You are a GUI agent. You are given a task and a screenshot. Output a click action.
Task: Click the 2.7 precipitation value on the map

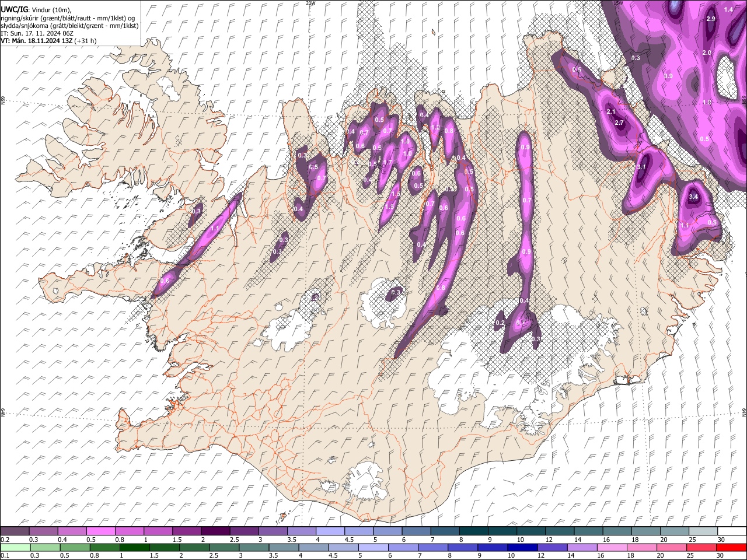point(620,123)
